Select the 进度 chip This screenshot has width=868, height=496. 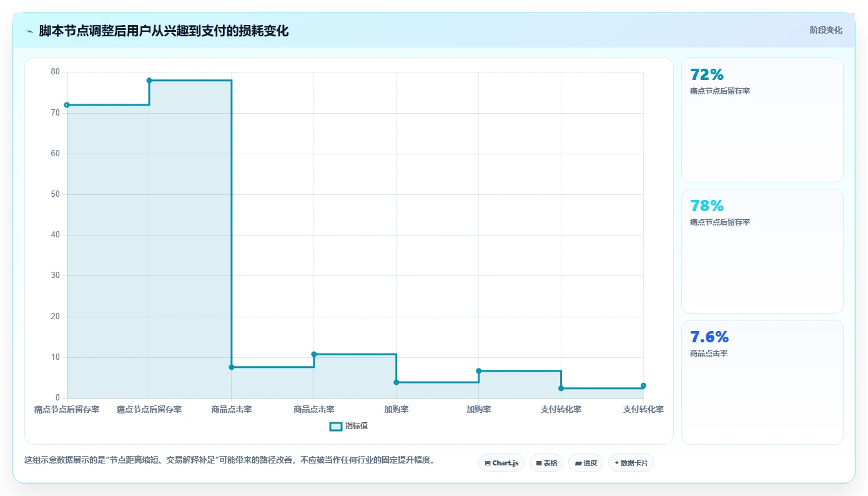[x=586, y=463]
